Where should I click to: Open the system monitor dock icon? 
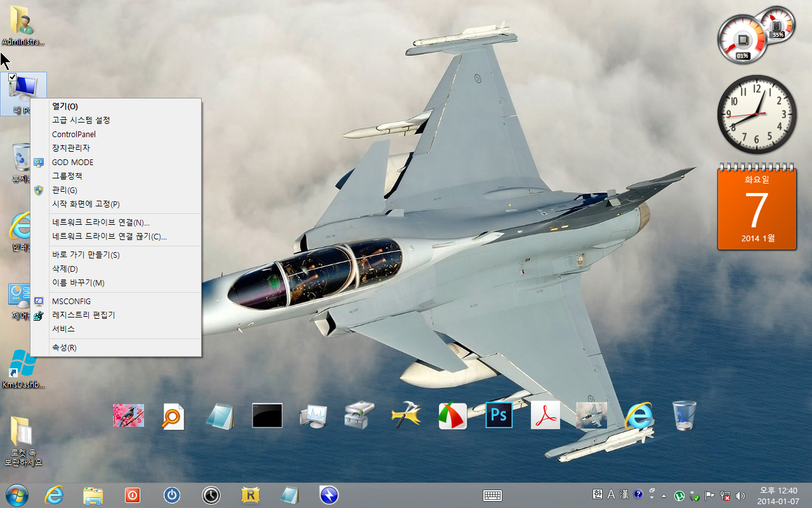313,417
